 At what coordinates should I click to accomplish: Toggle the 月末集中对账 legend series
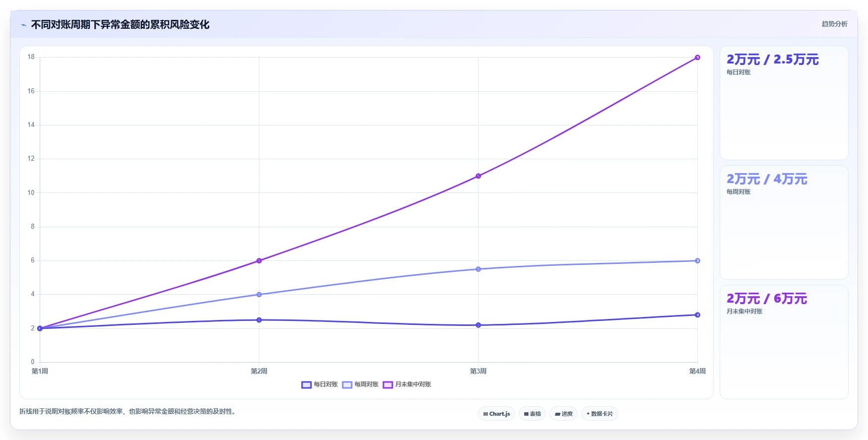[x=407, y=384]
